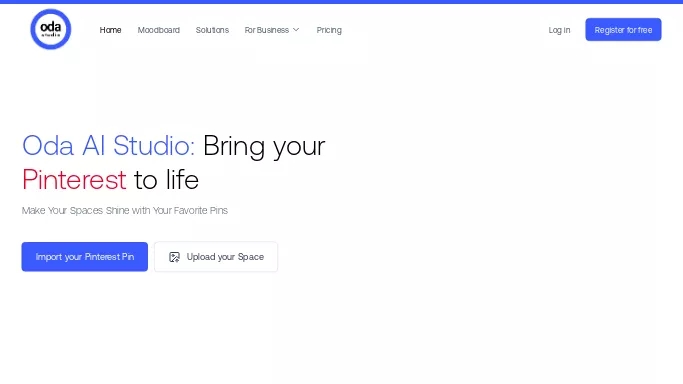Click the 'Favorite Pins' words in the tagline

tap(201, 211)
